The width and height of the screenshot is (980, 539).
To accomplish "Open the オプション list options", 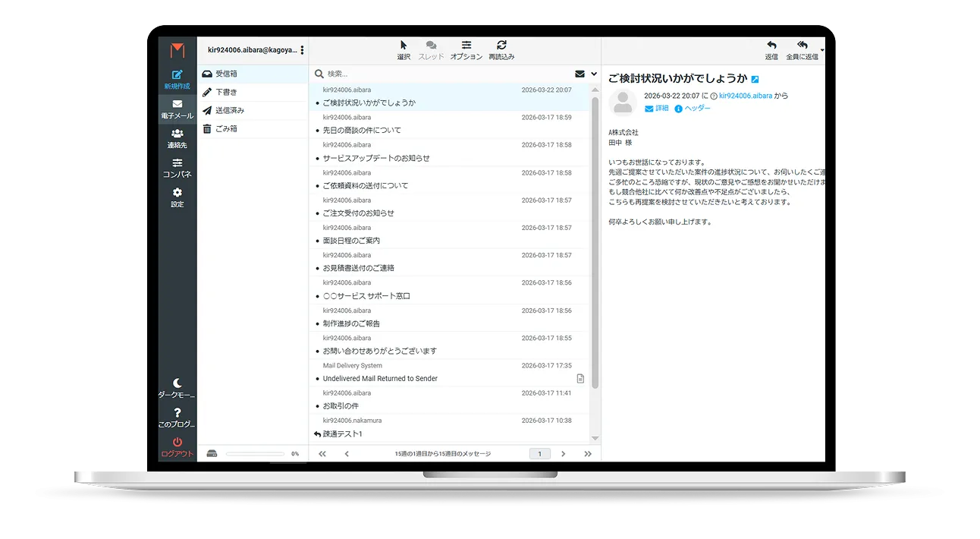I will click(x=466, y=50).
